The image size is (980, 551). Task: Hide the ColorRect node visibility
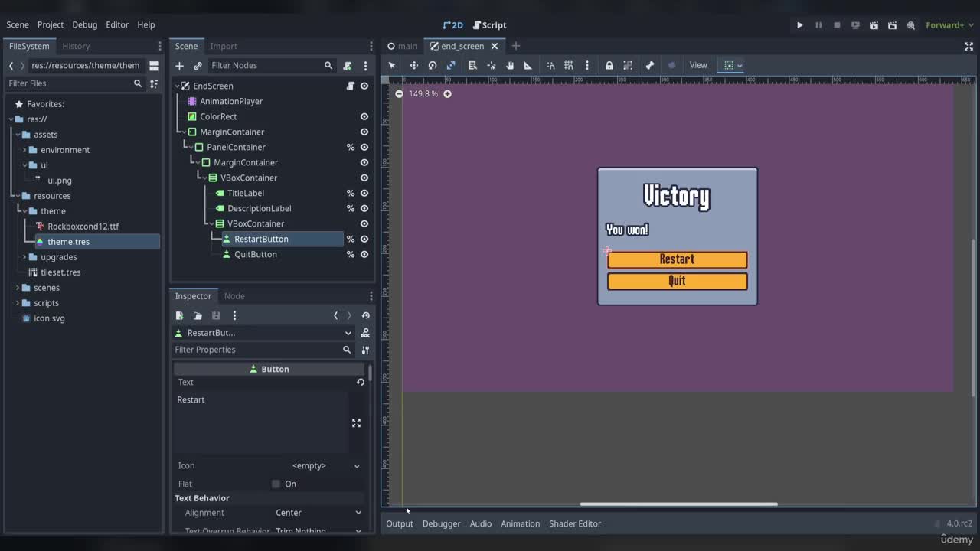(x=364, y=116)
